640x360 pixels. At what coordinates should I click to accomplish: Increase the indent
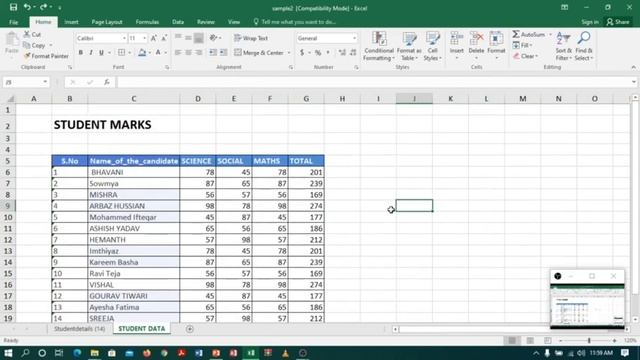click(223, 53)
